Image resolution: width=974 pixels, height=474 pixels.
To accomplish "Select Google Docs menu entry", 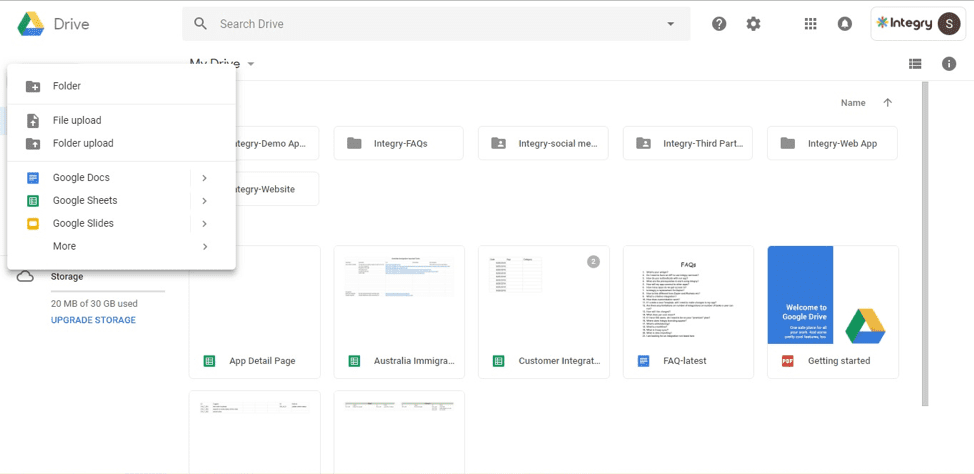I will tap(121, 178).
